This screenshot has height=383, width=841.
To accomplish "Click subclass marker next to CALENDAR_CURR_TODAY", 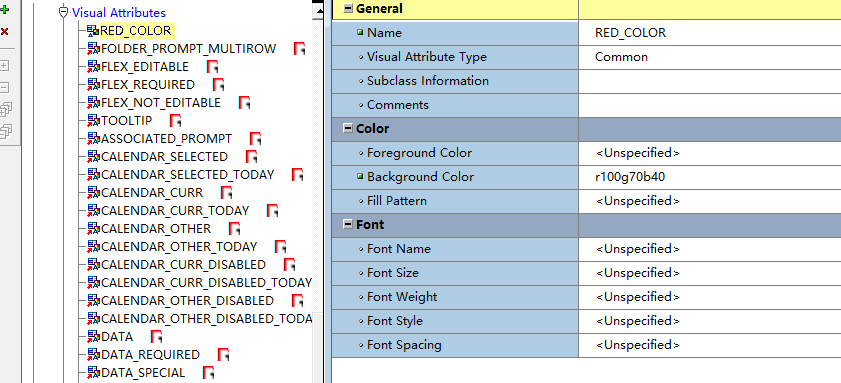I will [272, 210].
